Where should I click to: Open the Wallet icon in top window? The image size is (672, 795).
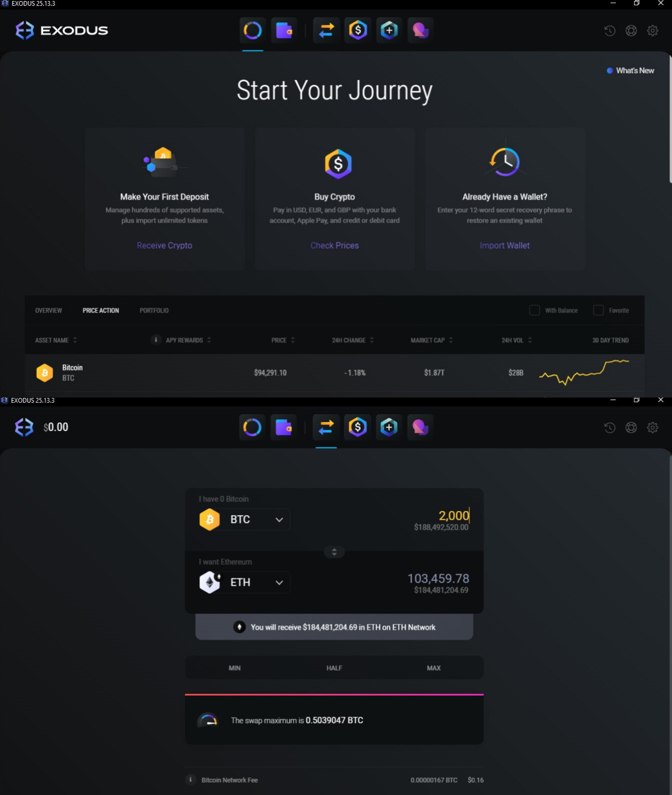tap(284, 30)
